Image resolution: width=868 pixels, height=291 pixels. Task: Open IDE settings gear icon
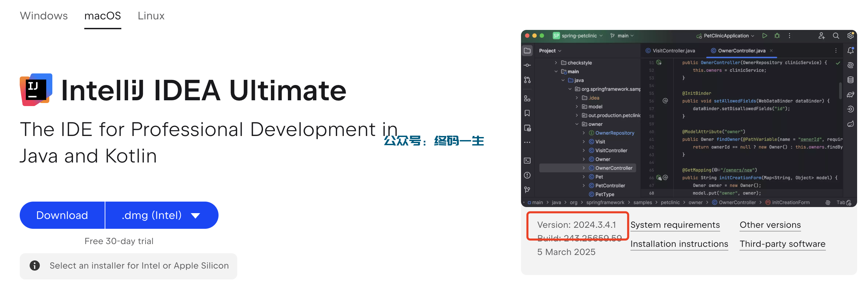(850, 35)
